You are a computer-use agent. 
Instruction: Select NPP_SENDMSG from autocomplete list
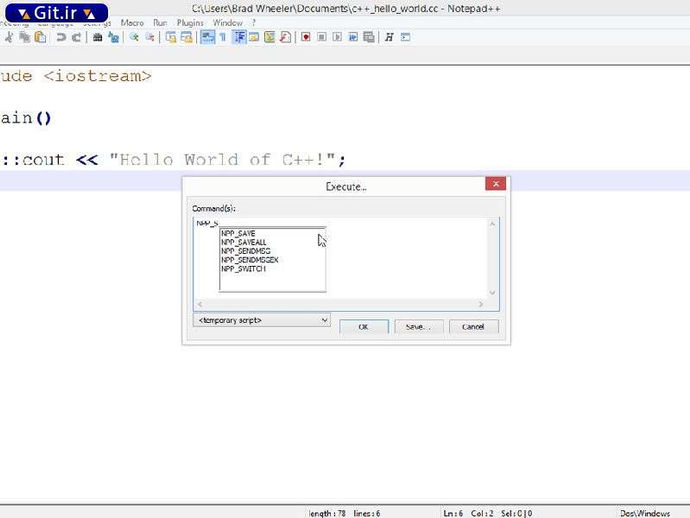point(246,251)
